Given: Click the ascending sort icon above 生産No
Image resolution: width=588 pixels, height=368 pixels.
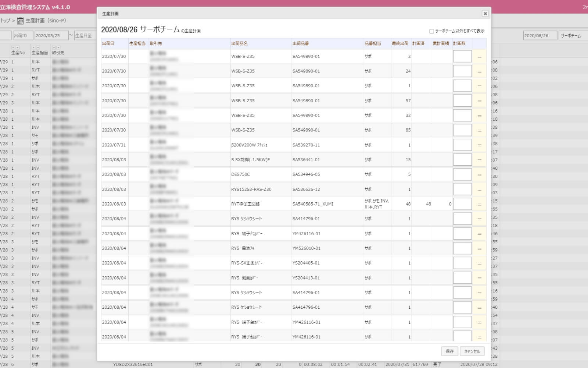Looking at the screenshot, I should point(13,47).
